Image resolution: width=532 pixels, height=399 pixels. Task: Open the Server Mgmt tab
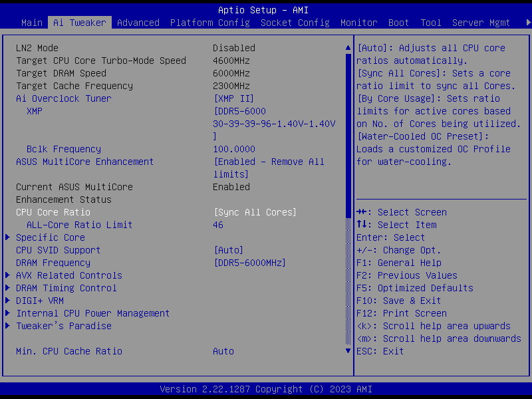[x=481, y=23]
